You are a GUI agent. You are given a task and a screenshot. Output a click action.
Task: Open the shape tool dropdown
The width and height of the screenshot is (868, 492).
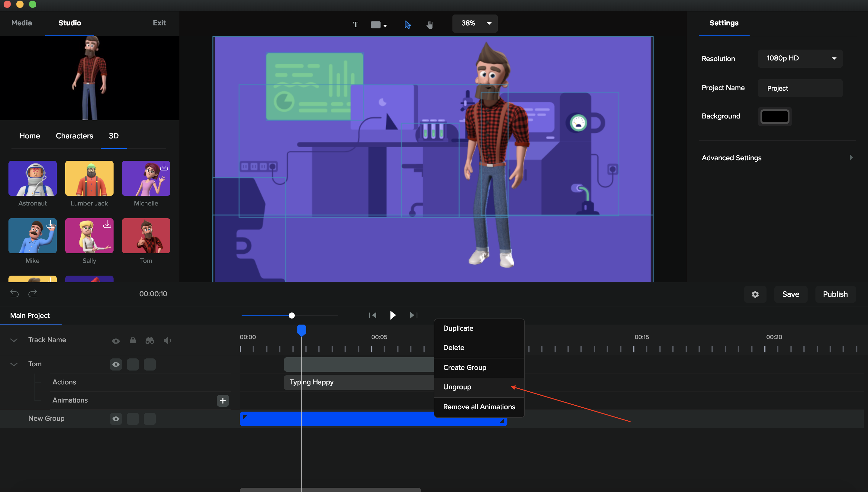378,25
